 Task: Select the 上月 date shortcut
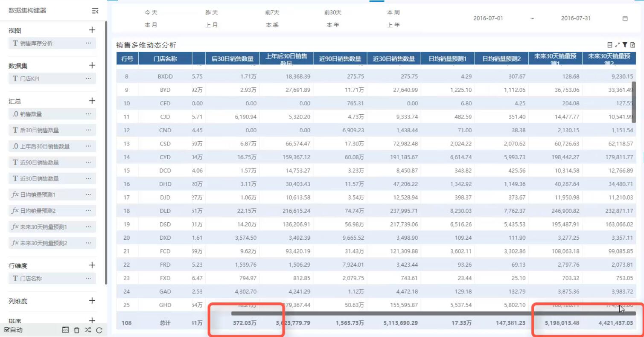211,25
